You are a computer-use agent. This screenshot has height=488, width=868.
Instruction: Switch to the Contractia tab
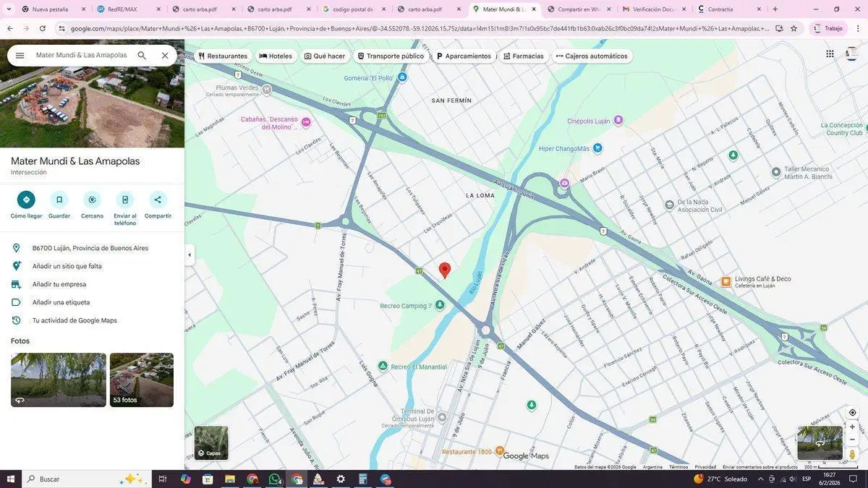(728, 9)
